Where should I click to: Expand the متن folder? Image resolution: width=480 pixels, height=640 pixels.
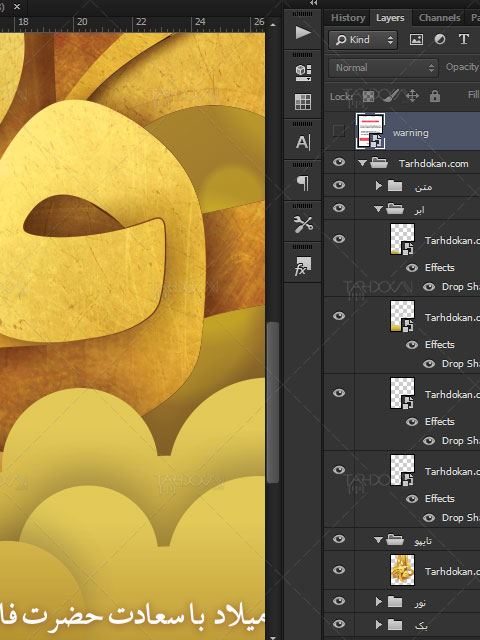pos(378,186)
